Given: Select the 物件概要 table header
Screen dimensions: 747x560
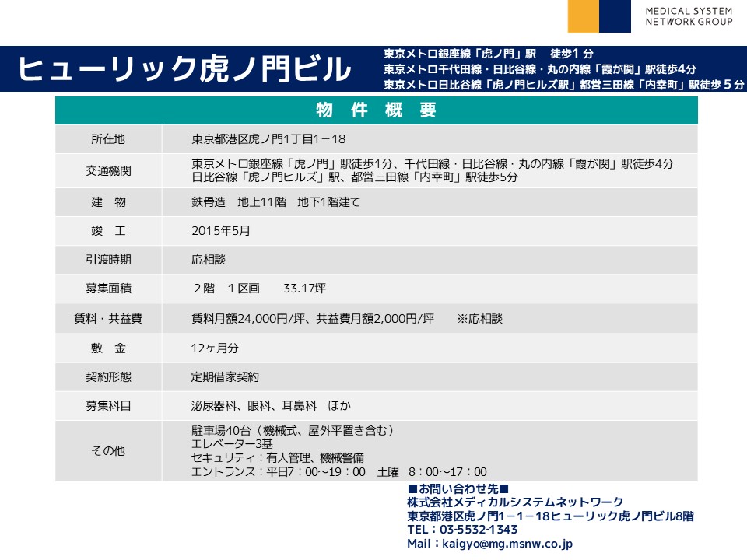Looking at the screenshot, I should click(x=377, y=110).
